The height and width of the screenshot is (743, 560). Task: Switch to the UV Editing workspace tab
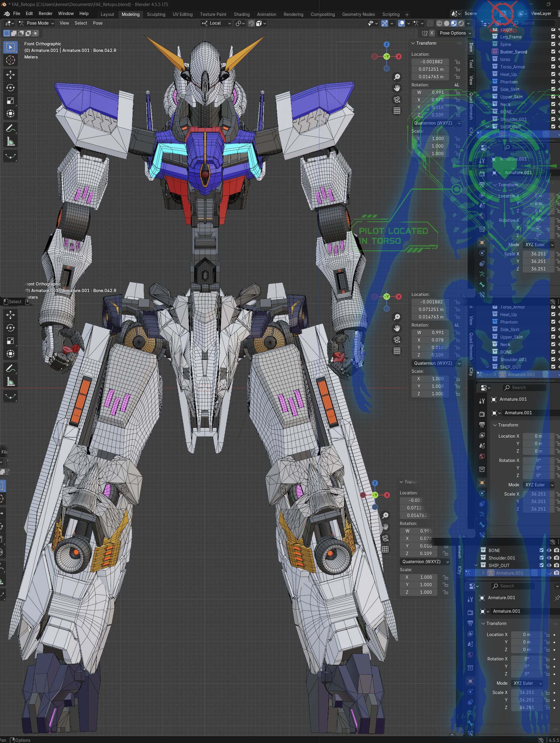(183, 14)
